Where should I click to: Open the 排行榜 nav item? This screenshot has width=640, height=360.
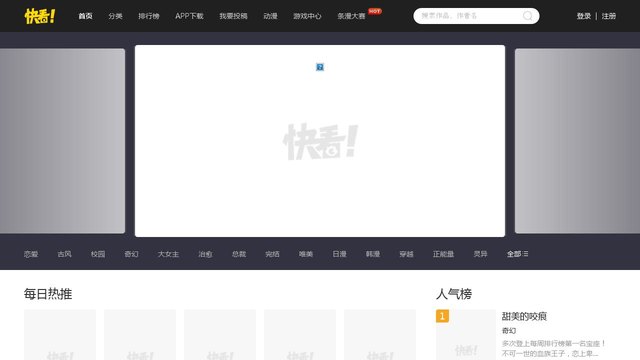click(x=149, y=16)
